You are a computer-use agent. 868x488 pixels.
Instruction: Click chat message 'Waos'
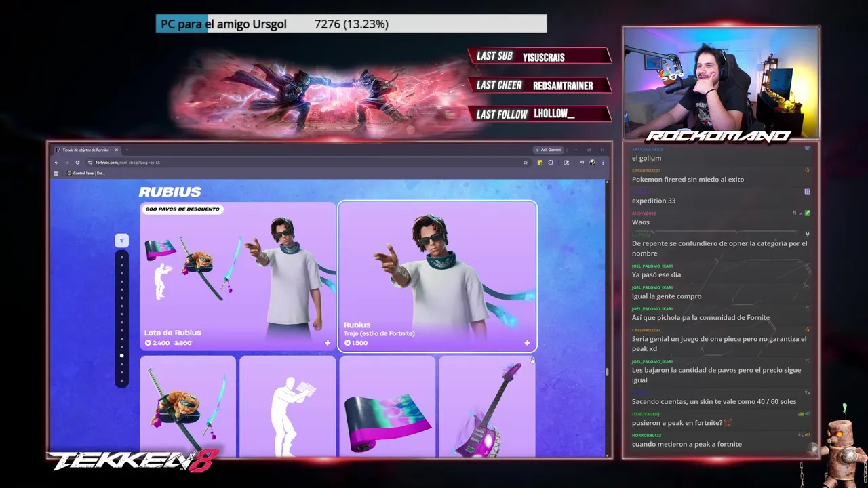[x=641, y=222]
